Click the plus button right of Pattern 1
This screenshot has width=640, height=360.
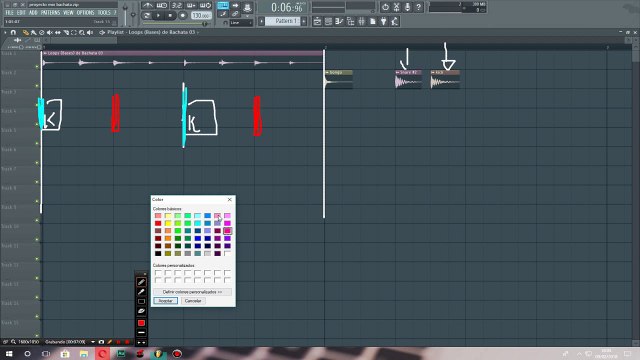coord(304,21)
